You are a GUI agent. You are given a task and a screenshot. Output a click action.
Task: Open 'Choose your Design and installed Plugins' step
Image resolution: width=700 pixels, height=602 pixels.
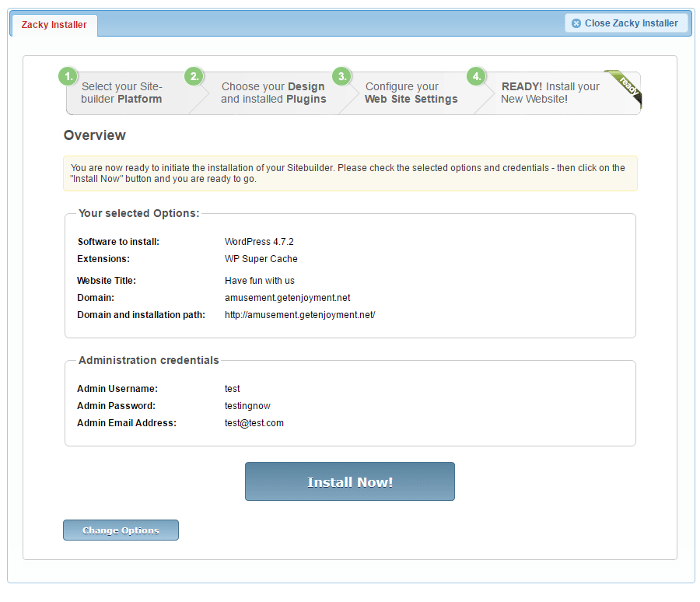[273, 93]
